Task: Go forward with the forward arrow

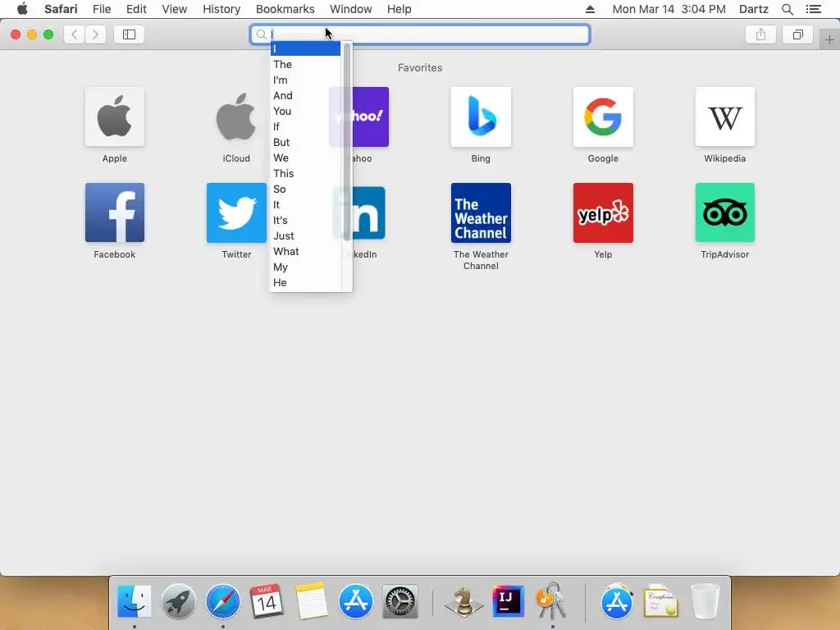Action: [95, 34]
